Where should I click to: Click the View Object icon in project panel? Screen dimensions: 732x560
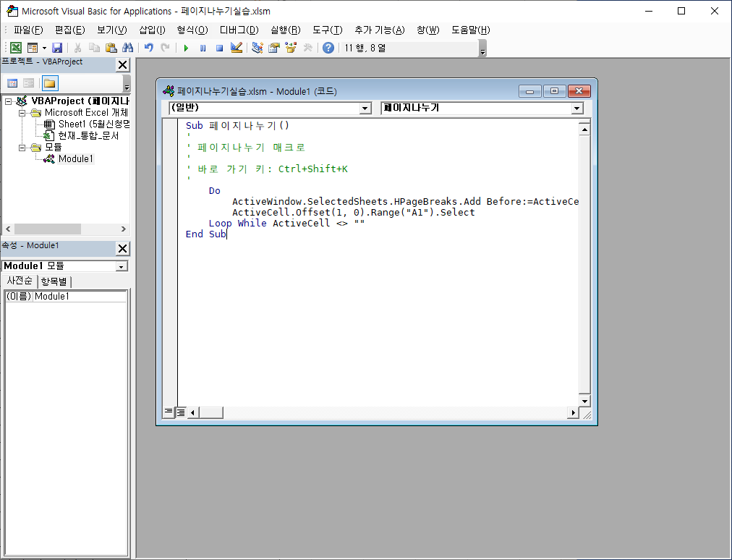pyautogui.click(x=28, y=83)
